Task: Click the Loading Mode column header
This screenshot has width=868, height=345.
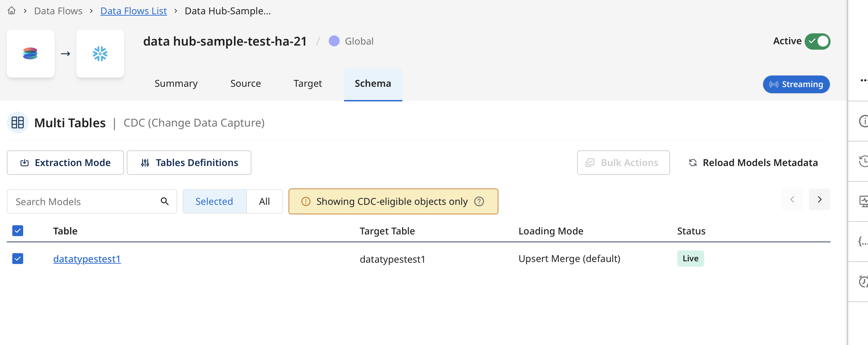Action: [551, 231]
